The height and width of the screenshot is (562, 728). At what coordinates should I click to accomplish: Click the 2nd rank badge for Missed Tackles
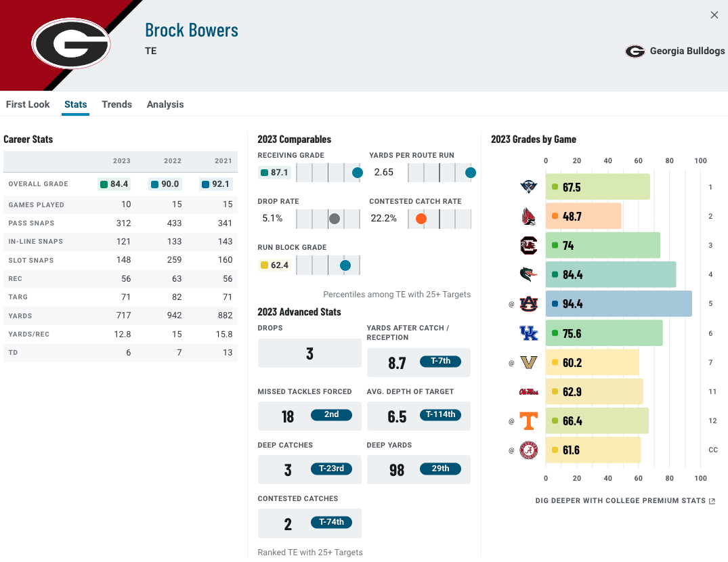[331, 415]
